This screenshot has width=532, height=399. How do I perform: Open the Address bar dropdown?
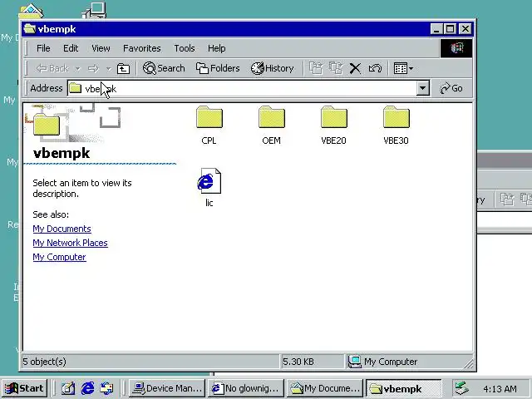point(422,89)
